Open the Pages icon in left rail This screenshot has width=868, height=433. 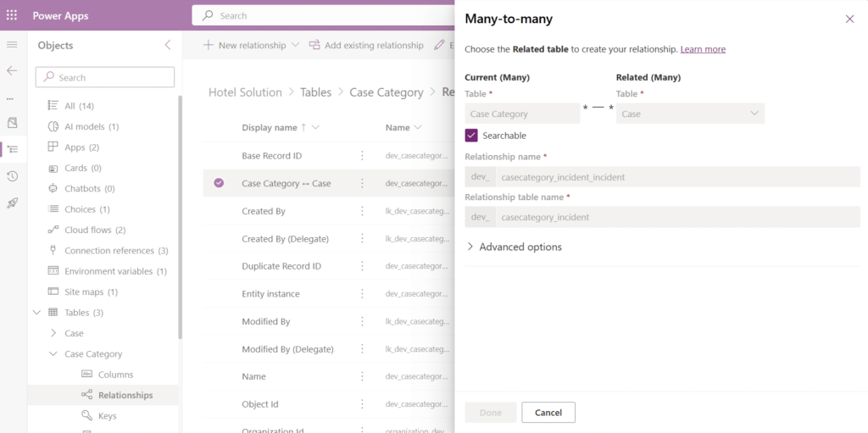coord(12,122)
